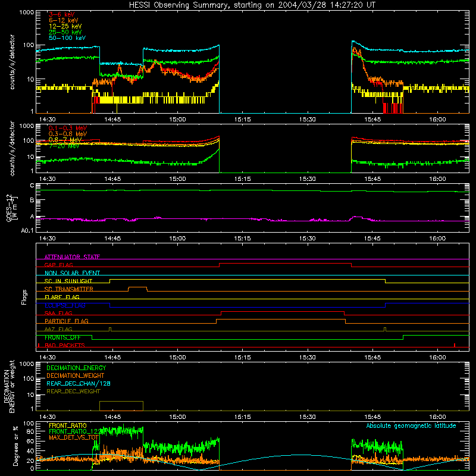The height and width of the screenshot is (476, 476).
Task: Click the 0.3-0.8 MeV legend entry
Action: coord(68,134)
